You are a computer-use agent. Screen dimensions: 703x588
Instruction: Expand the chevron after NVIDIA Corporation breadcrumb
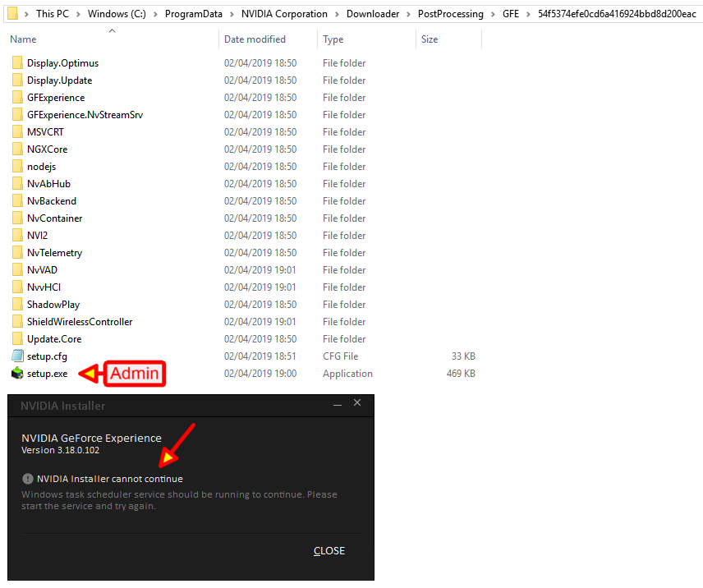pyautogui.click(x=338, y=14)
